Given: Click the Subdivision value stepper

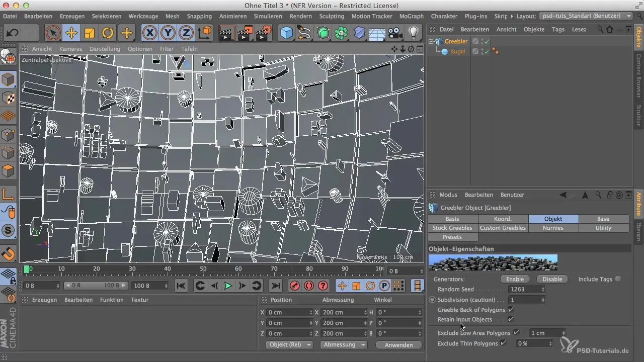Looking at the screenshot, I should click(x=542, y=300).
